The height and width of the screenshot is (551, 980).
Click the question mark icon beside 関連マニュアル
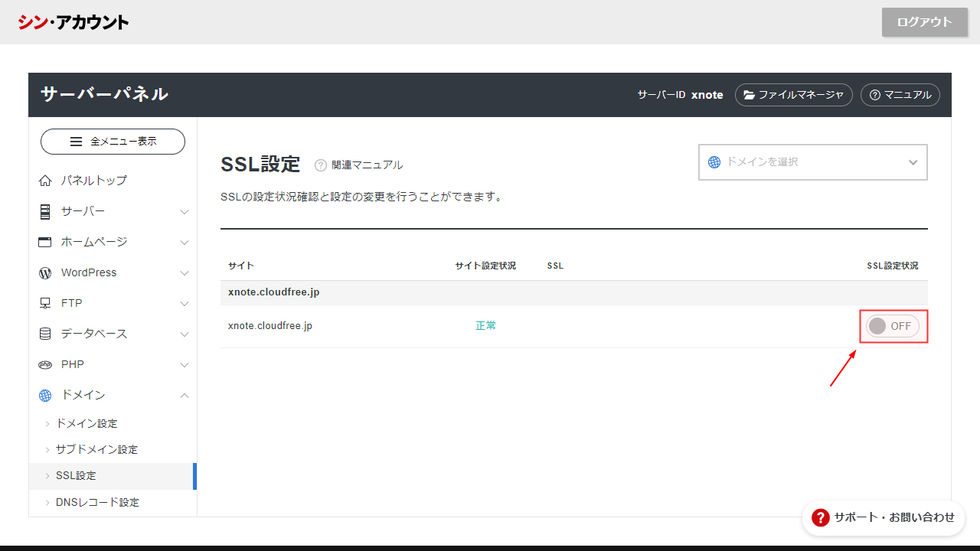point(321,165)
